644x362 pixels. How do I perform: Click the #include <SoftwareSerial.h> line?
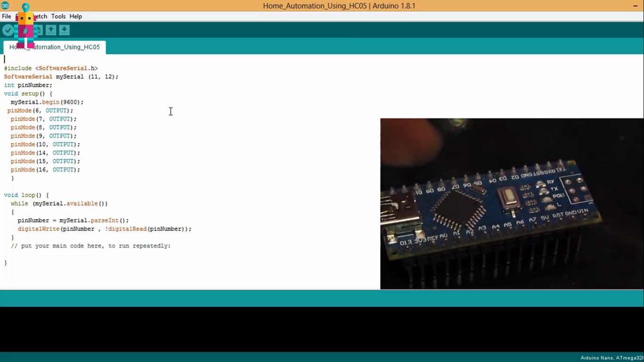[x=51, y=68]
